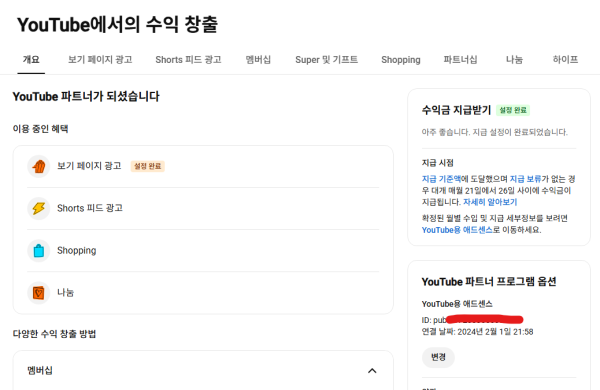Click the Shorts 피드 광고 lightning icon
The image size is (600, 390).
pos(39,208)
